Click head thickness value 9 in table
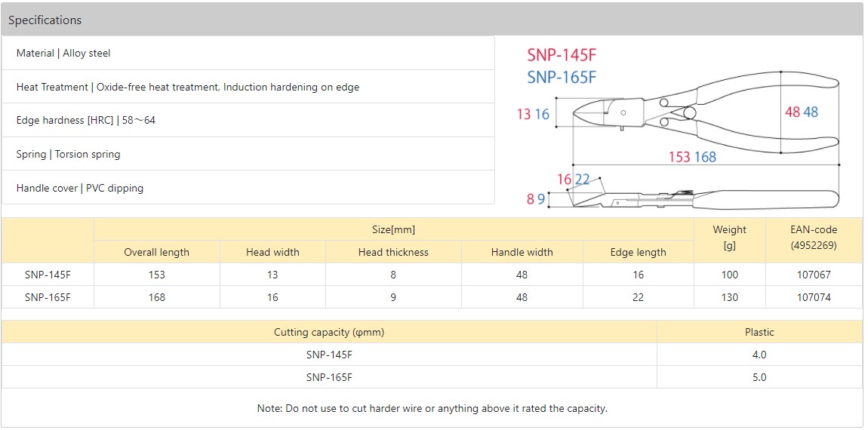This screenshot has height=430, width=868. [x=393, y=297]
